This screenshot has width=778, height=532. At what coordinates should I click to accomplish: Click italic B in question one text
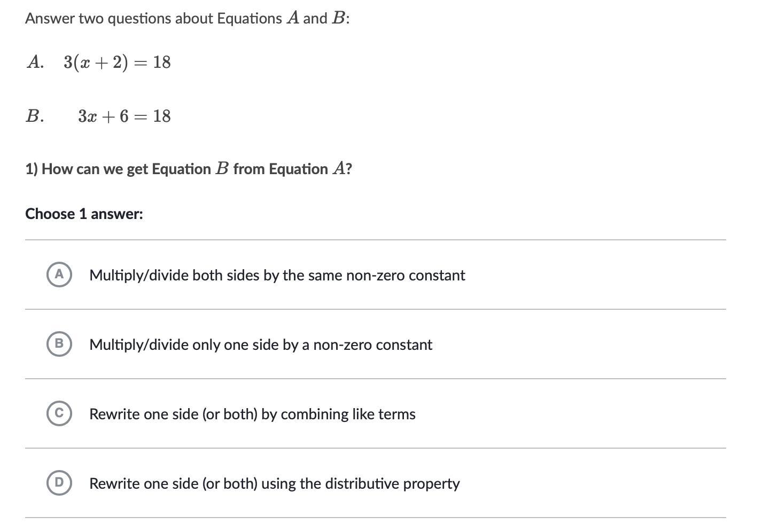click(x=222, y=169)
